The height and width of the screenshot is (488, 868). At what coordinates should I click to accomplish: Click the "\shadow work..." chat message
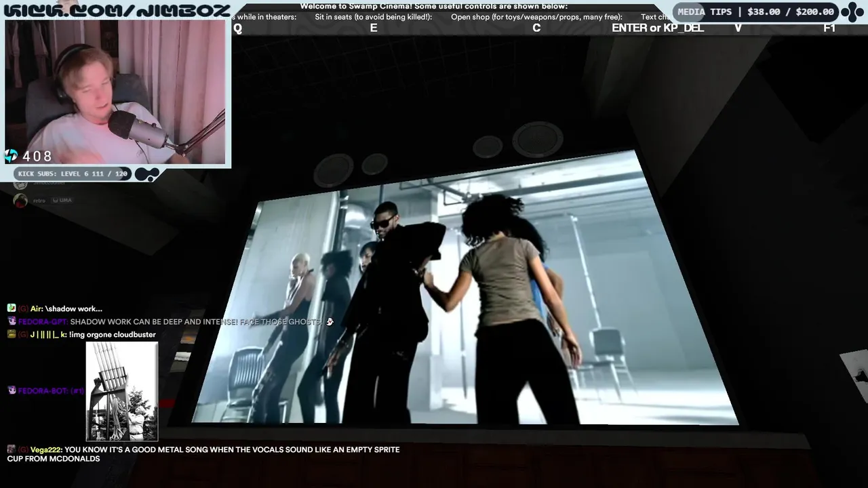[x=74, y=308]
